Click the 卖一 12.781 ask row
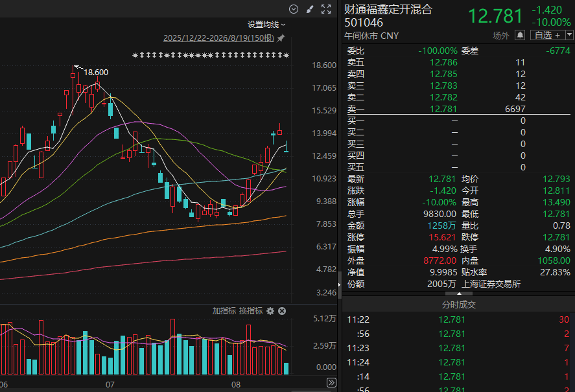This screenshot has width=575, height=392. coord(458,109)
